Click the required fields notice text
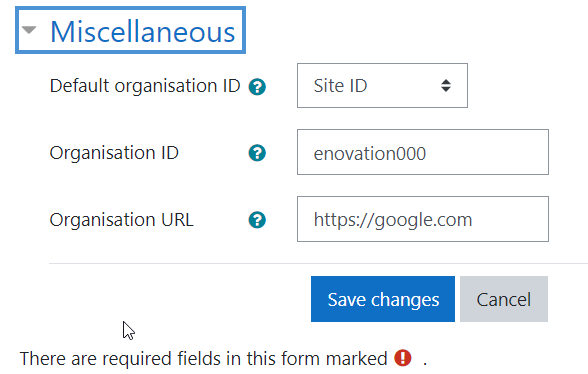Image resolution: width=588 pixels, height=374 pixels. coord(203,358)
